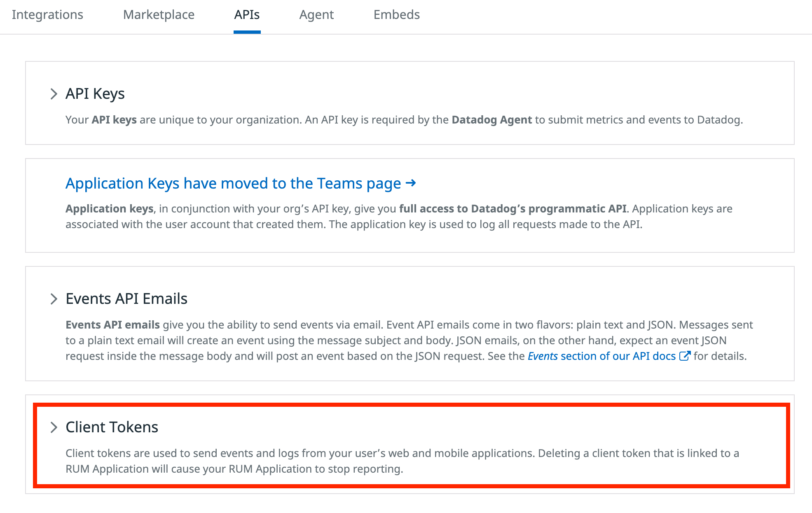
Task: Expand the Client Tokens chevron
Action: pos(54,427)
